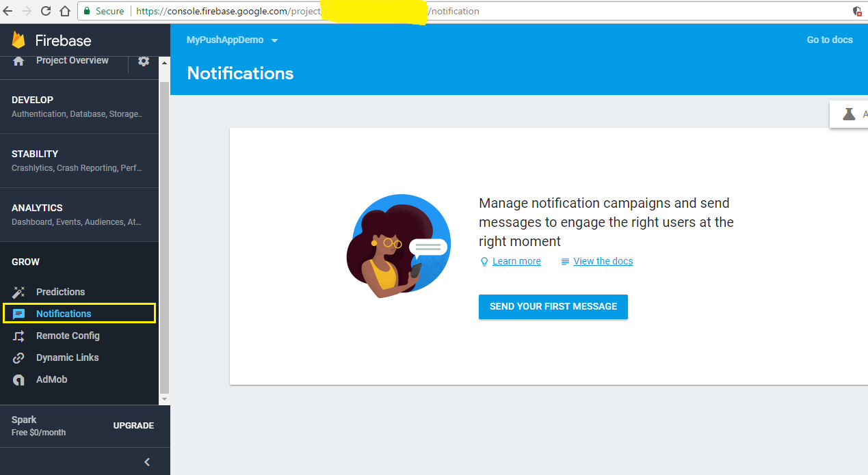Open the View the docs link

(x=603, y=262)
